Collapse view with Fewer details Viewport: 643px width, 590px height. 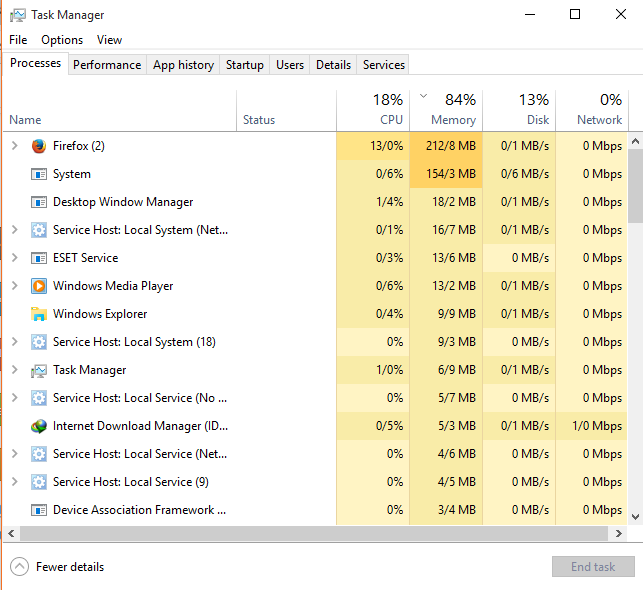[x=57, y=567]
